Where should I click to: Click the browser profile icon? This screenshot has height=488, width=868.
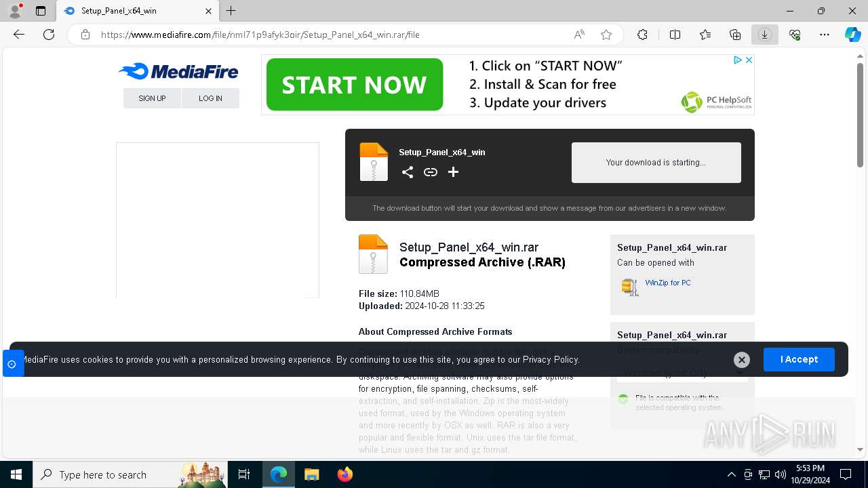(15, 11)
